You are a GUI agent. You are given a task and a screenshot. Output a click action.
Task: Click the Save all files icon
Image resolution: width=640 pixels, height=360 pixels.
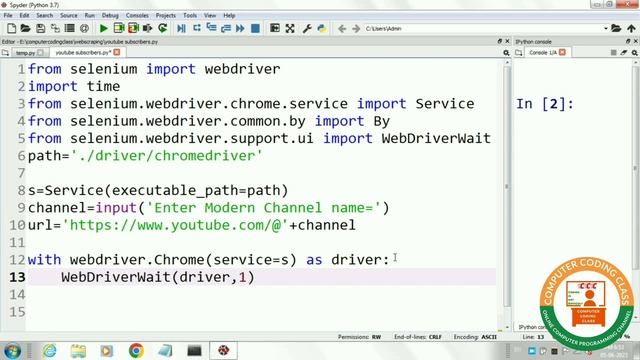[55, 28]
